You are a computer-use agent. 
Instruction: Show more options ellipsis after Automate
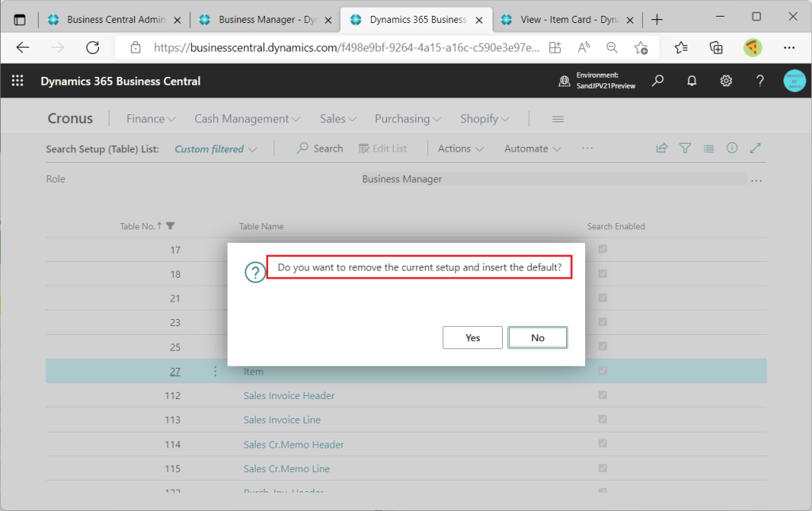coord(588,148)
